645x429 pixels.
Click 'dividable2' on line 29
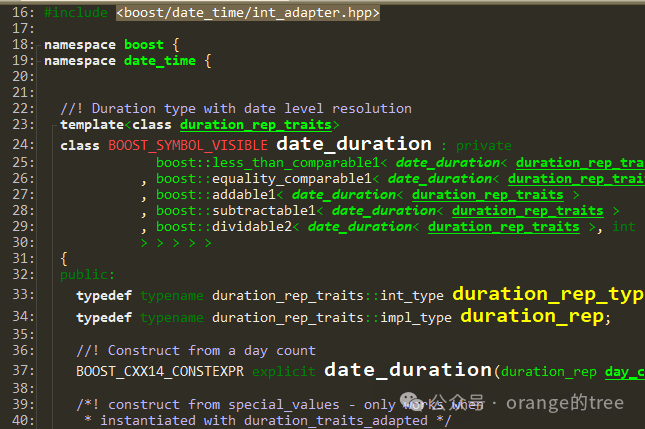tap(252, 227)
